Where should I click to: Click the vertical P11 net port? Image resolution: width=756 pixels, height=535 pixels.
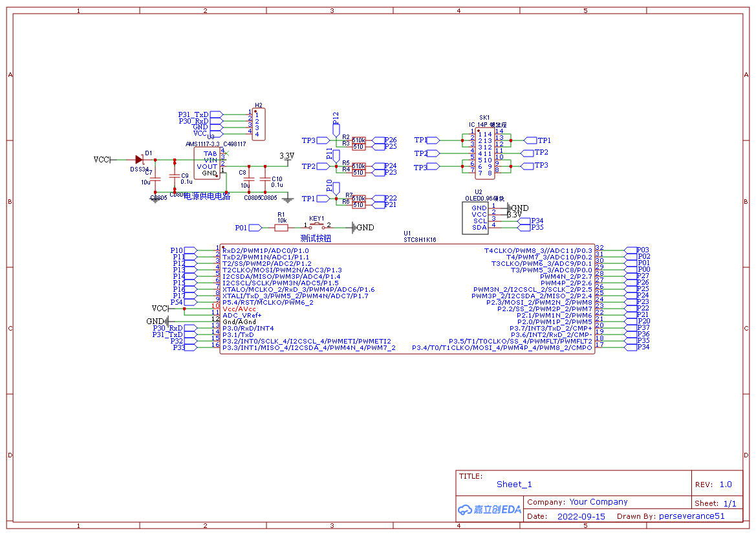(336, 156)
